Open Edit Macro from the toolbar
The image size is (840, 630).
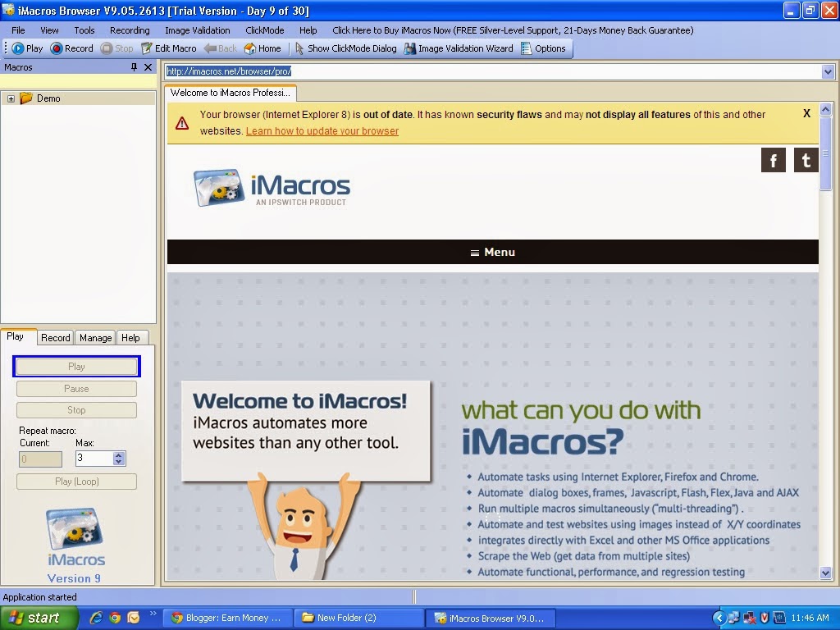[x=169, y=48]
